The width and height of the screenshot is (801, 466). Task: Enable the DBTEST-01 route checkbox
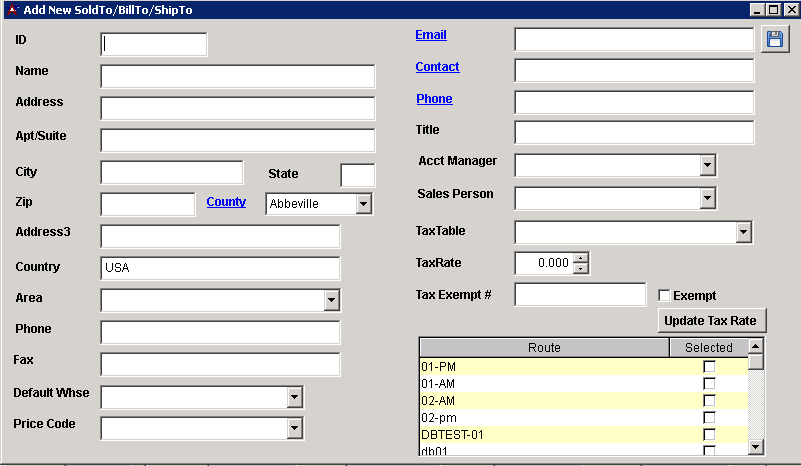point(709,434)
